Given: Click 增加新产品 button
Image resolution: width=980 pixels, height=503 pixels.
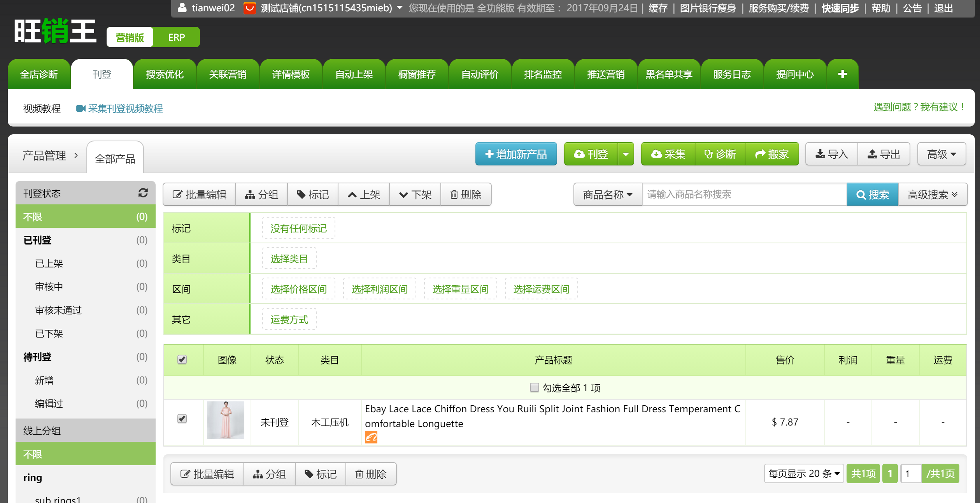Looking at the screenshot, I should coord(516,154).
